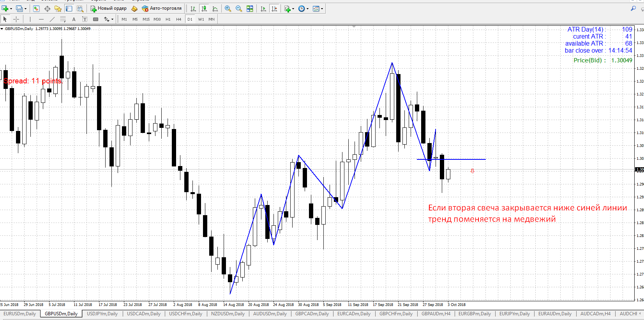644x320 pixels.
Task: Click the Новый ордер button
Action: [109, 8]
